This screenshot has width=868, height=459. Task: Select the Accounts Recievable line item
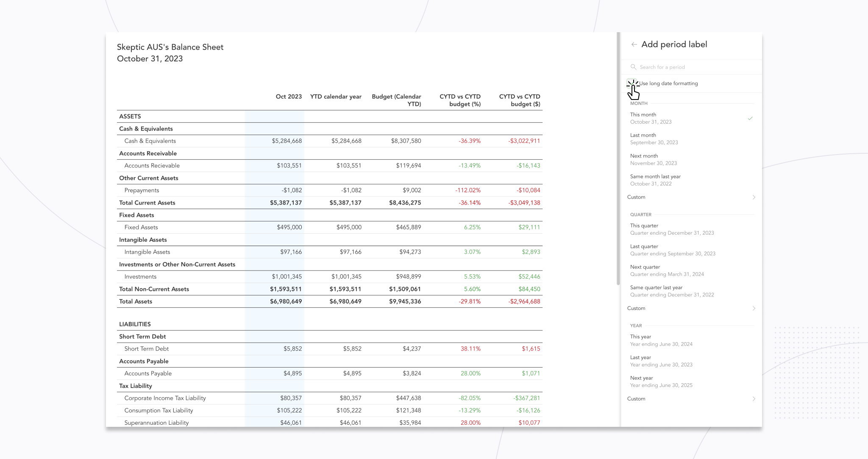click(x=152, y=166)
